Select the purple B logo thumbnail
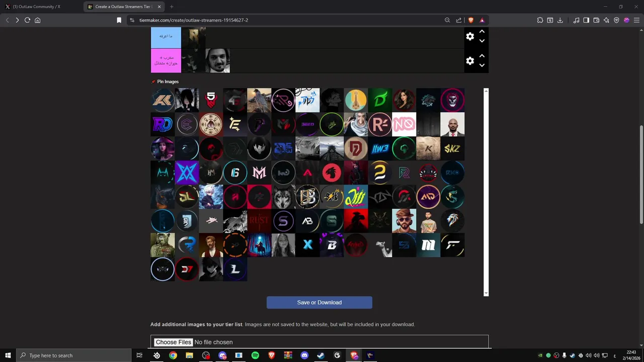The image size is (644, 362). [332, 245]
